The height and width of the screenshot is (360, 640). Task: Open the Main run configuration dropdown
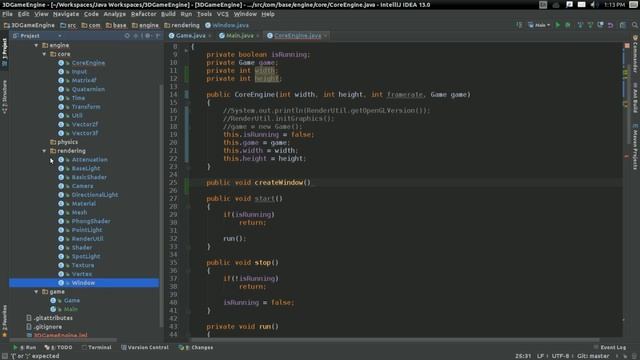539,25
